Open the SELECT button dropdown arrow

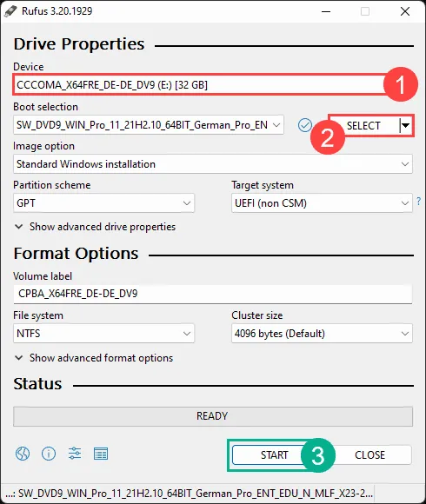(406, 125)
